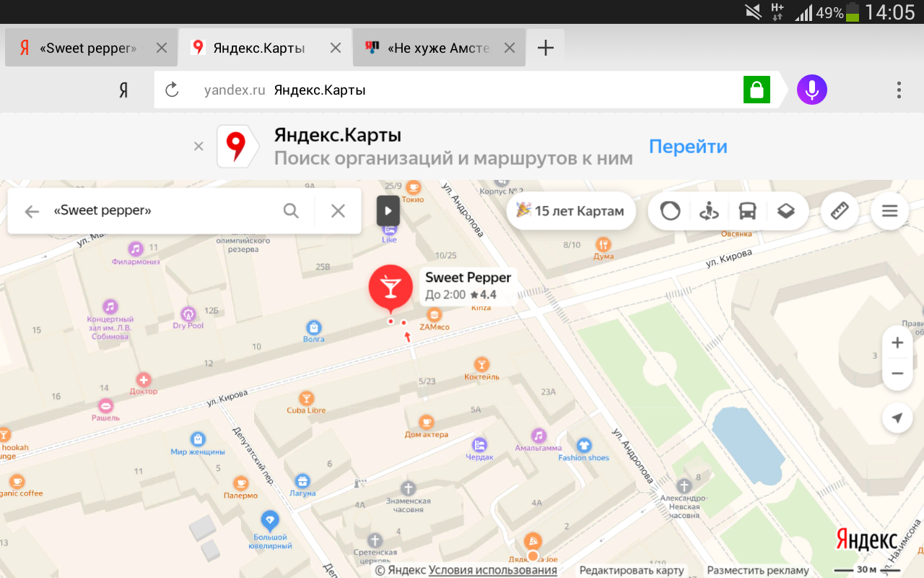This screenshot has width=924, height=578.
Task: Activate the purple voice search microphone
Action: [812, 90]
